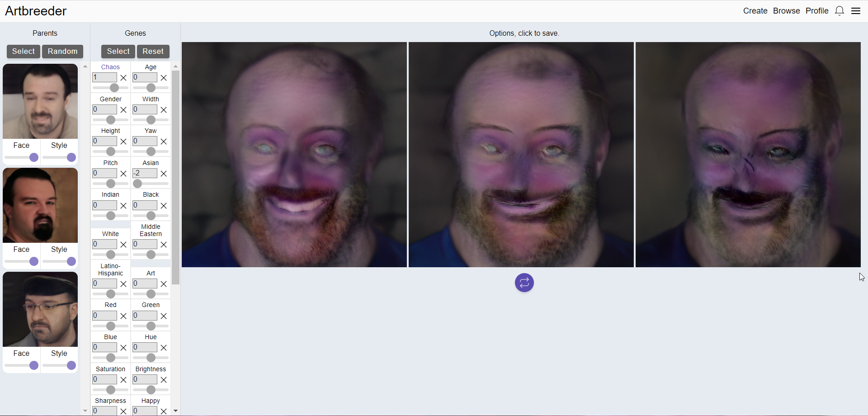Clear the Middle Eastern gene value
Screen dimensions: 868x416
[x=164, y=245]
